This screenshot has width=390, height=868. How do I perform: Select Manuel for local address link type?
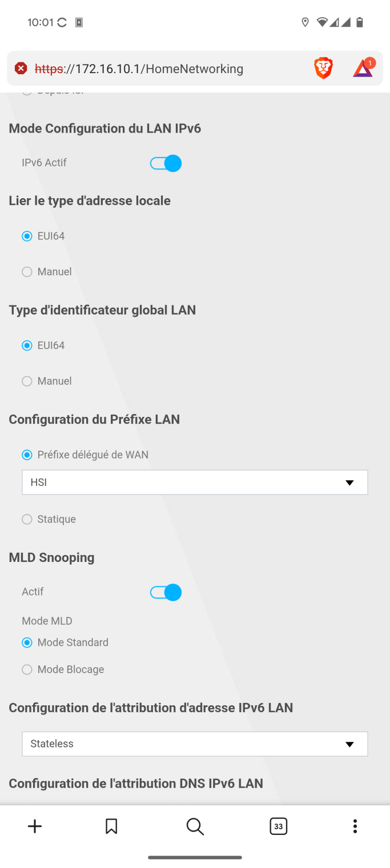(x=27, y=272)
